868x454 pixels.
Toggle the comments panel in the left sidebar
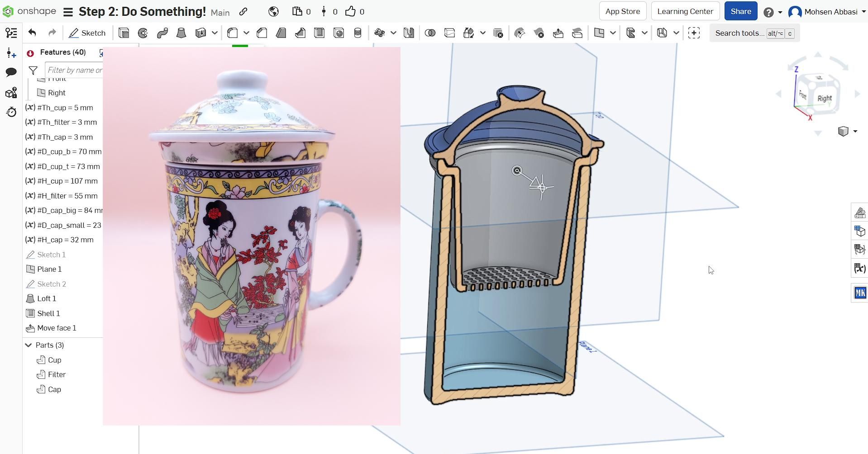tap(11, 72)
